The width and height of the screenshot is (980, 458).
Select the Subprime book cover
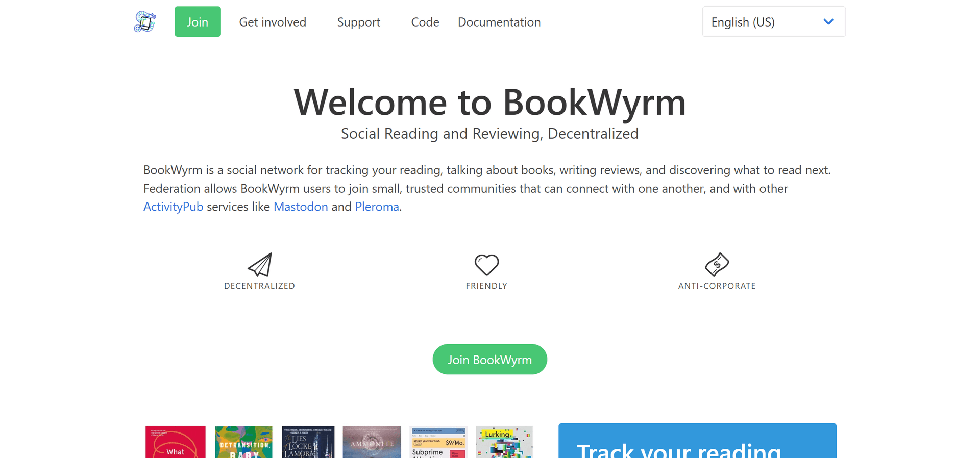pyautogui.click(x=438, y=442)
